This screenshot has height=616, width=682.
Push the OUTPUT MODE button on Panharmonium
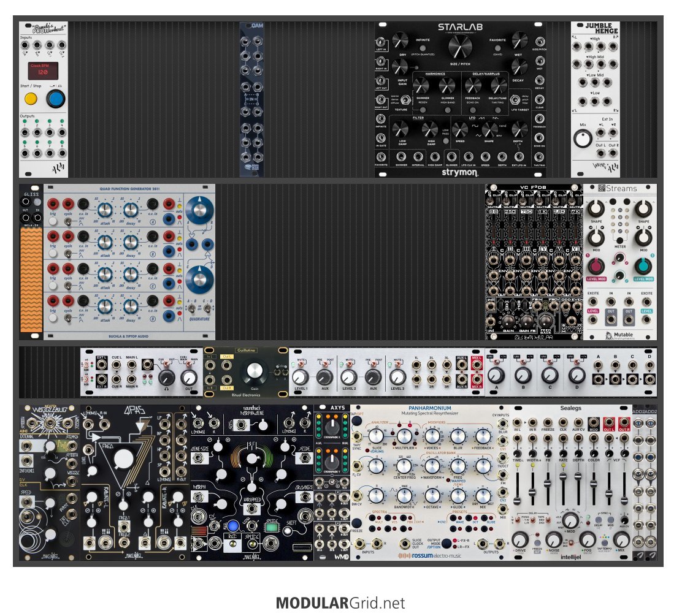446,543
